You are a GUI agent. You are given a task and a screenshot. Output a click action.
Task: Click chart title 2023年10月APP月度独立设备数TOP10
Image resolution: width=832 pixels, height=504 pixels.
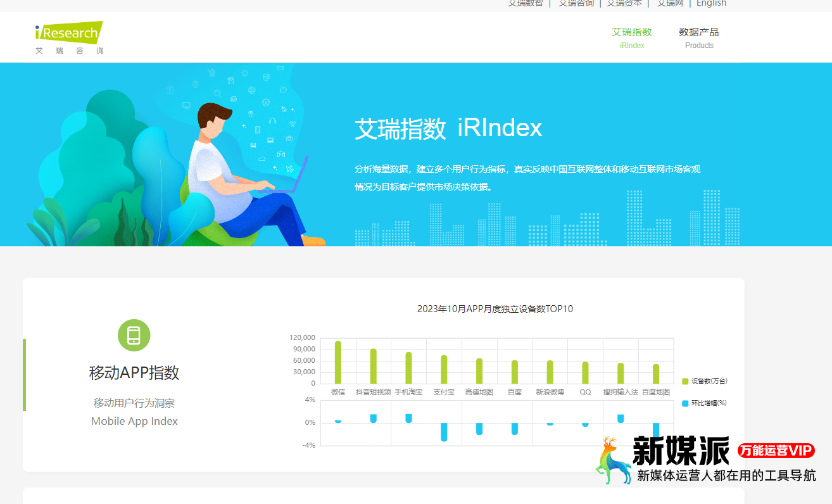(x=495, y=309)
